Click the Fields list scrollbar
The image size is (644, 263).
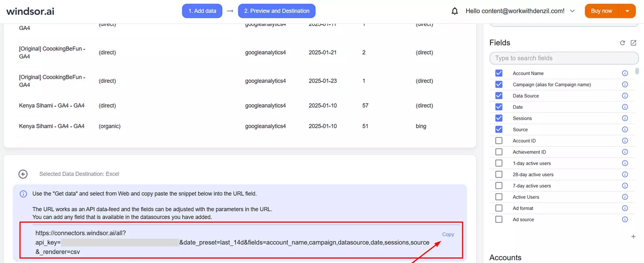click(637, 71)
